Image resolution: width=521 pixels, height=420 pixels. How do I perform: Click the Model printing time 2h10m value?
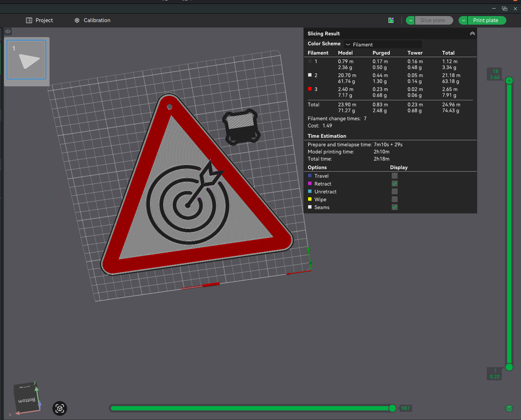(x=382, y=152)
